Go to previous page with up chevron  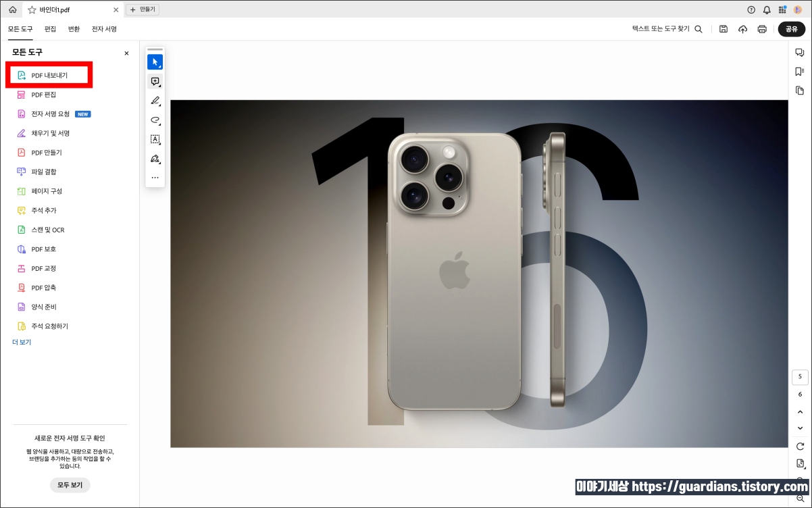[800, 411]
